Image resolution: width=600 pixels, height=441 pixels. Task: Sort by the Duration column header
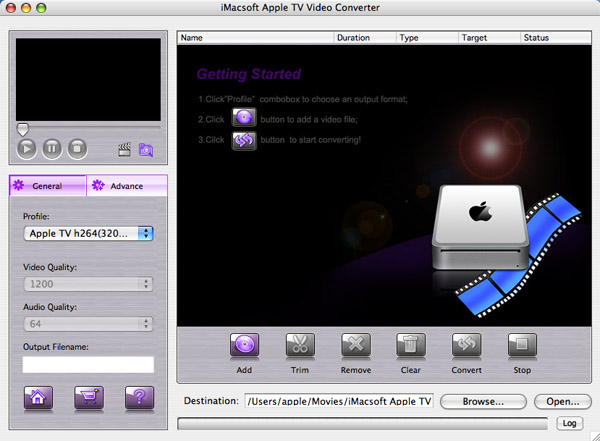point(365,38)
